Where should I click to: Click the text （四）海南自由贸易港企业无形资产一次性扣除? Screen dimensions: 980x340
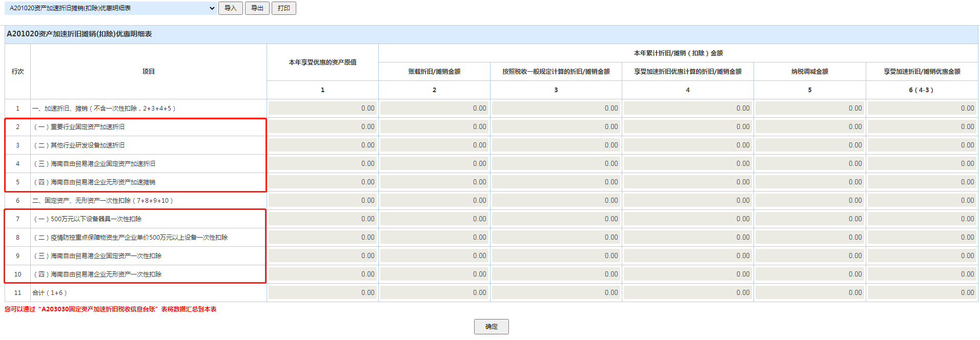point(97,274)
